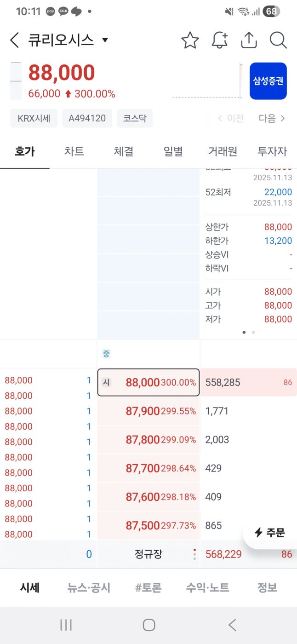This screenshot has height=644, width=297.
Task: Toggle the 중 middle price marker
Action: click(x=106, y=354)
